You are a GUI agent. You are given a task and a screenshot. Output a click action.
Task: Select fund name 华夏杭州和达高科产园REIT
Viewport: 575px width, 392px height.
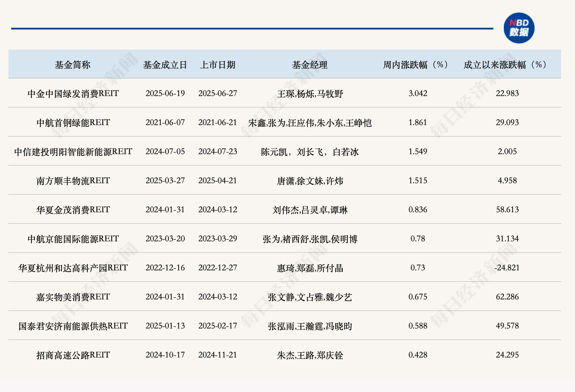73,268
